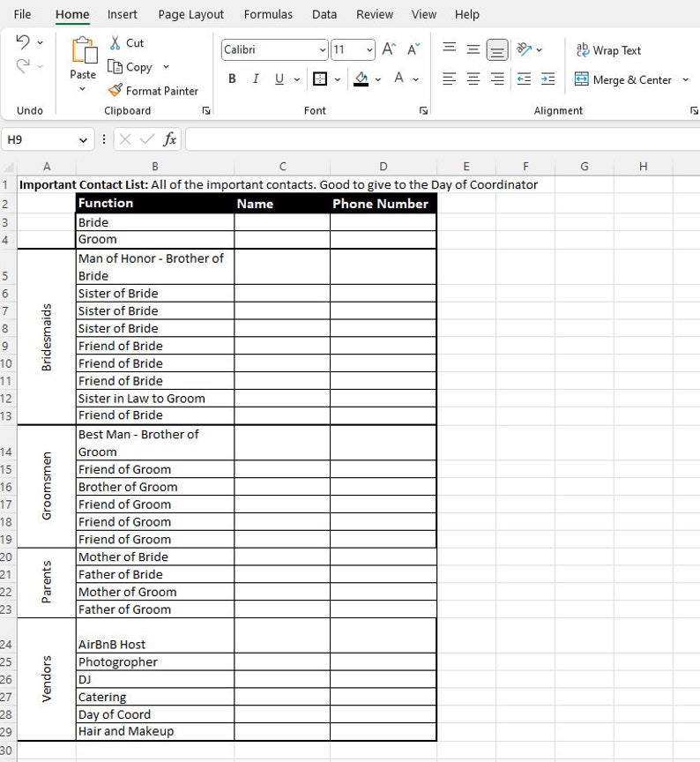Screen dimensions: 700x762
Task: Switch to the Insert tab
Action: tap(123, 15)
